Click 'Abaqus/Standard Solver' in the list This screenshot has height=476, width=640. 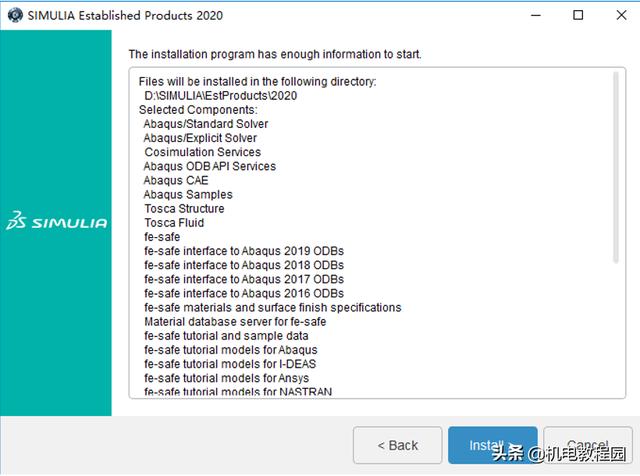(205, 124)
